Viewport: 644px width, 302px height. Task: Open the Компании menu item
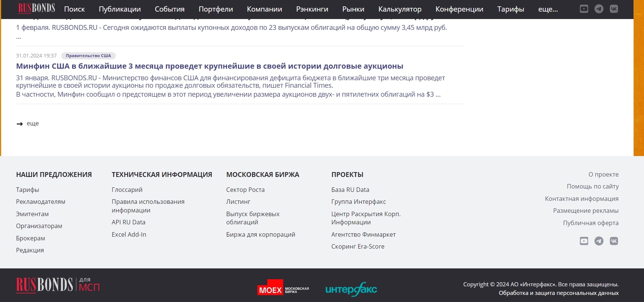[264, 9]
